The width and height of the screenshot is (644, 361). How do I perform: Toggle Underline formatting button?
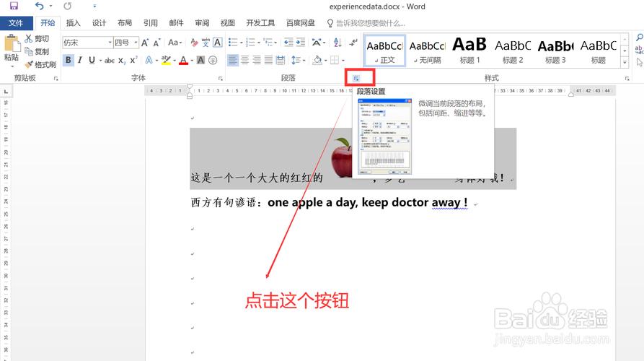(92, 60)
